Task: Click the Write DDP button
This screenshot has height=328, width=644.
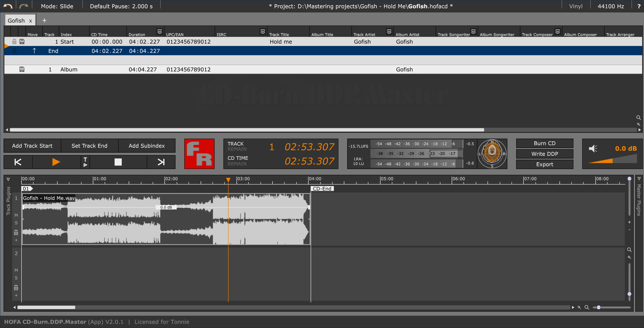Action: point(544,154)
